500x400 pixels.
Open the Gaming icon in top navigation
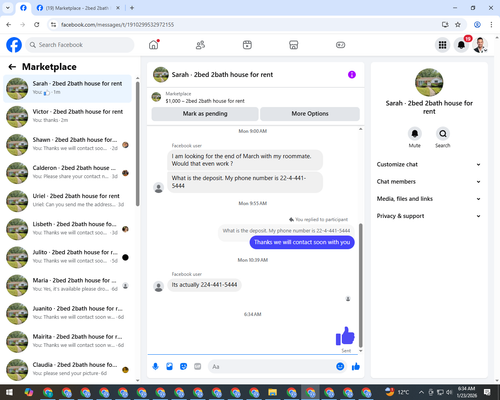340,45
